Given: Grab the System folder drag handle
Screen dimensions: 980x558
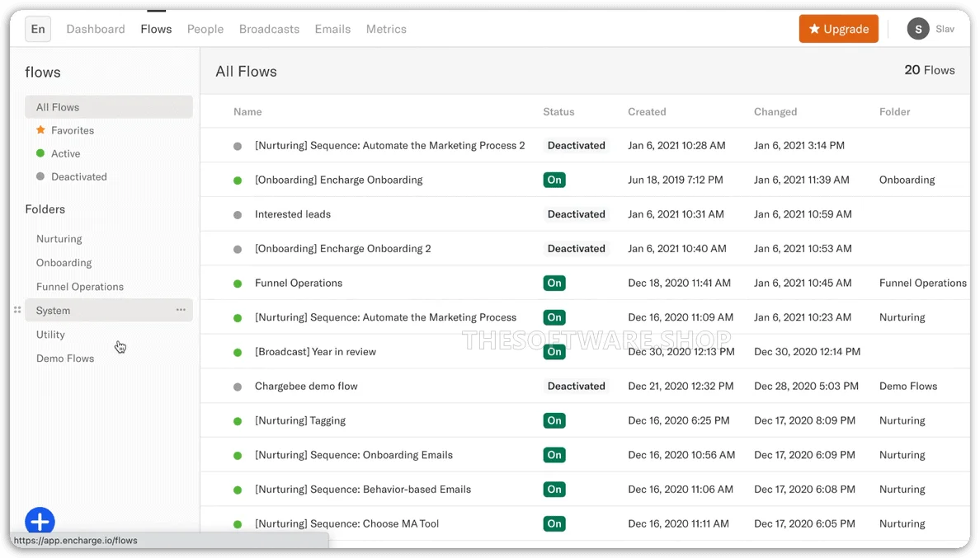Looking at the screenshot, I should click(17, 310).
